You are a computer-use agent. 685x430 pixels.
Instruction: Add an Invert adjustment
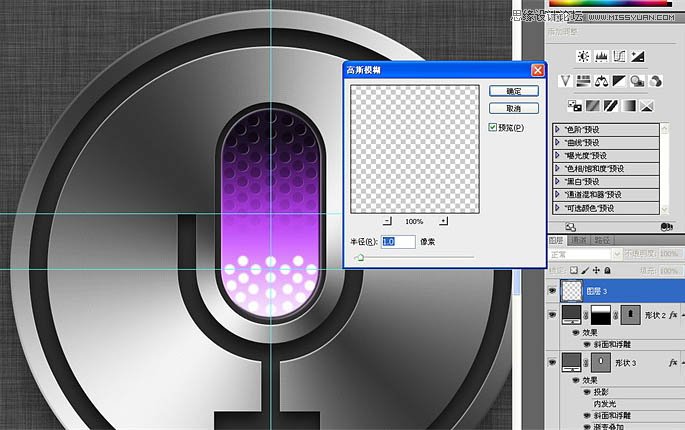point(574,106)
